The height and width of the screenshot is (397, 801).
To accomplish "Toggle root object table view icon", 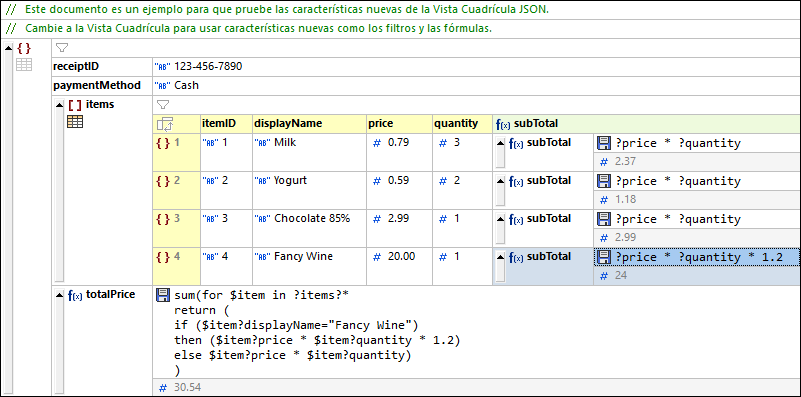I will point(23,64).
